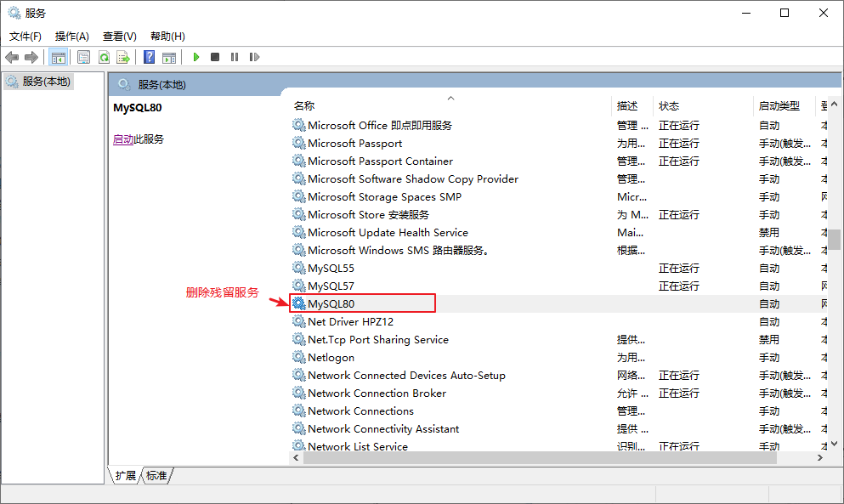This screenshot has height=504, width=844.
Task: Click the gear icon beside Net Driver HPZ12
Action: [298, 321]
